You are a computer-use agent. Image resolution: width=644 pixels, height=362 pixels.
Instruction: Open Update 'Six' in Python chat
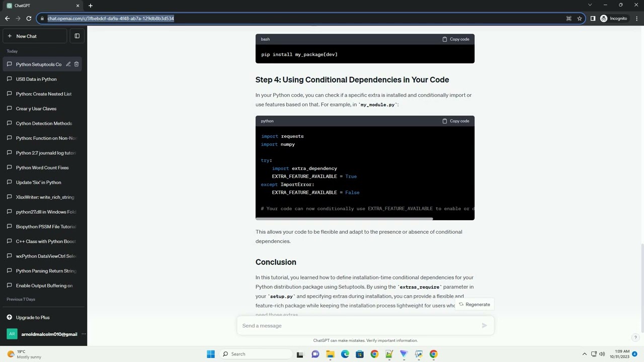(42, 183)
